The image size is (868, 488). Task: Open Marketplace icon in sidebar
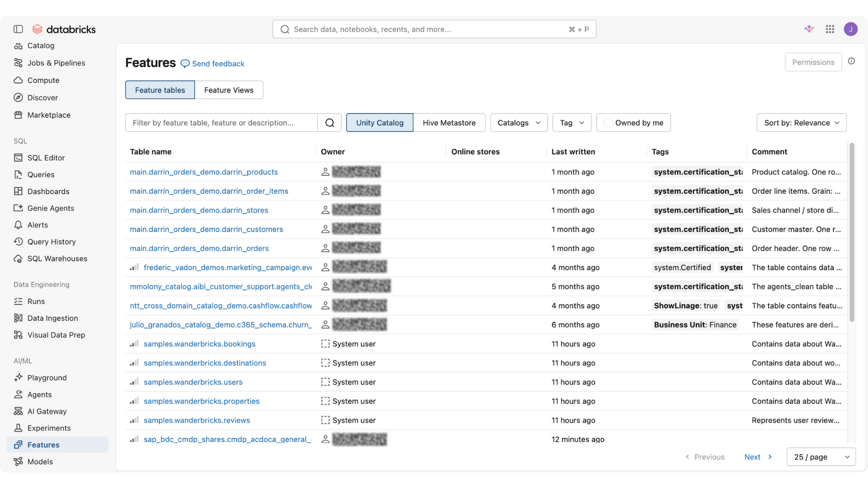(18, 115)
